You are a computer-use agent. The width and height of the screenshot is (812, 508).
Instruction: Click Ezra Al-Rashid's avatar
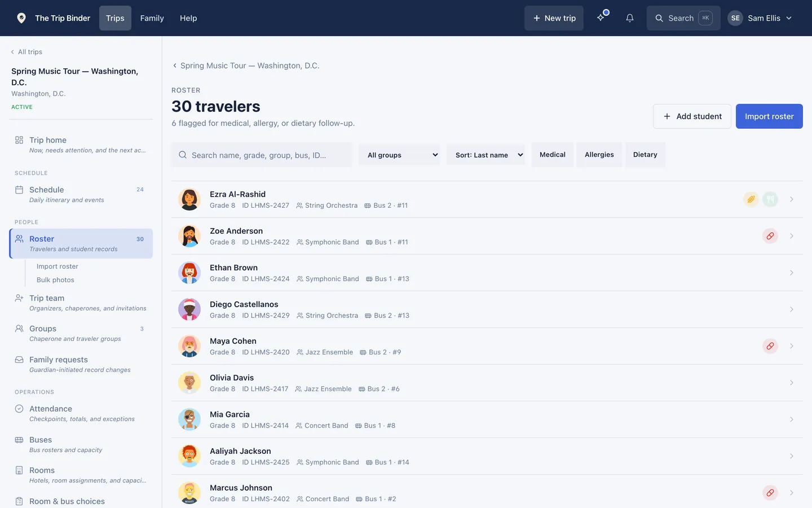click(189, 199)
